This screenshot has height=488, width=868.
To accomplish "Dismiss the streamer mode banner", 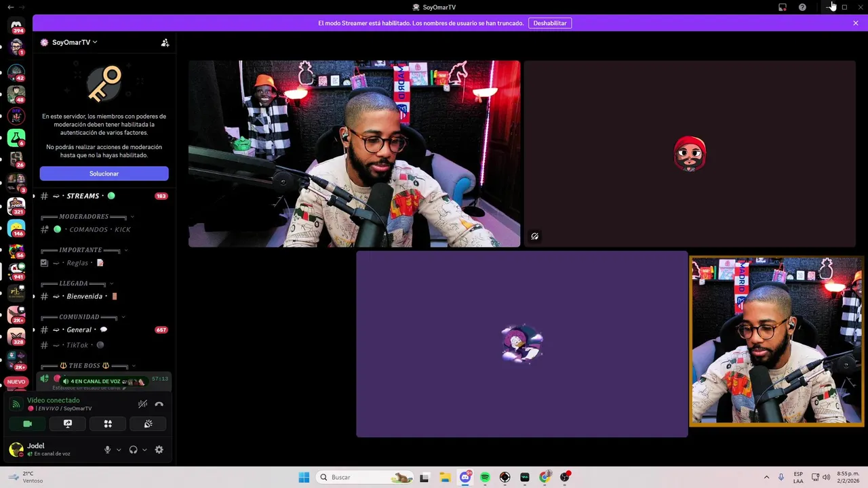I will tap(856, 23).
